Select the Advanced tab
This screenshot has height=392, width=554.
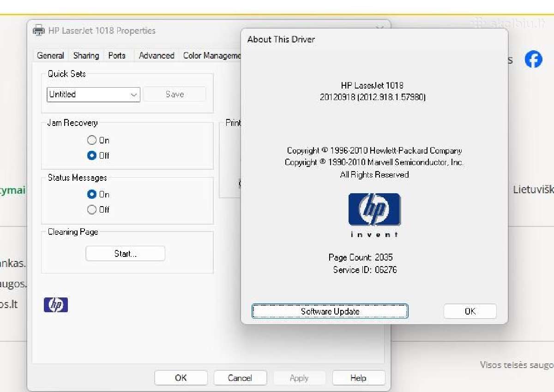pyautogui.click(x=157, y=55)
